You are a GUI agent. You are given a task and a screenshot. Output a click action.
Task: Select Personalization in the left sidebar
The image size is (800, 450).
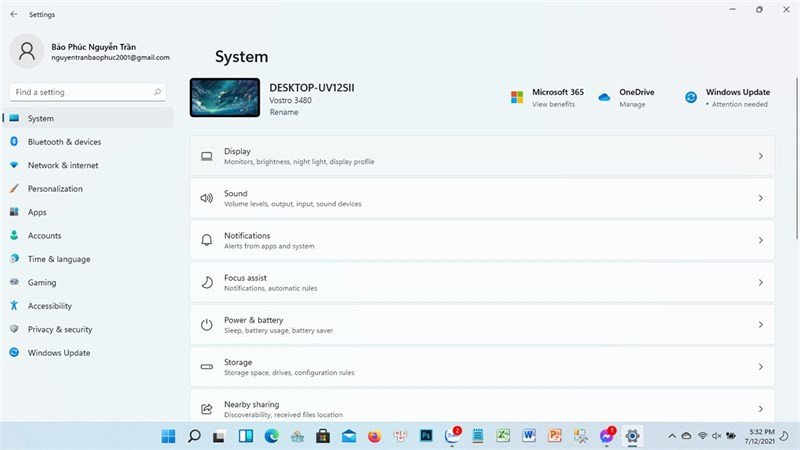[x=55, y=188]
